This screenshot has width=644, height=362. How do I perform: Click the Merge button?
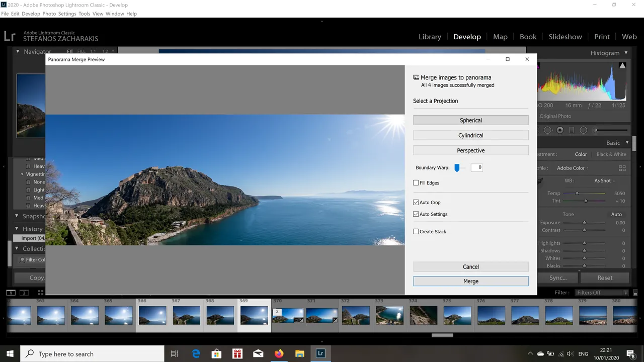coord(470,281)
